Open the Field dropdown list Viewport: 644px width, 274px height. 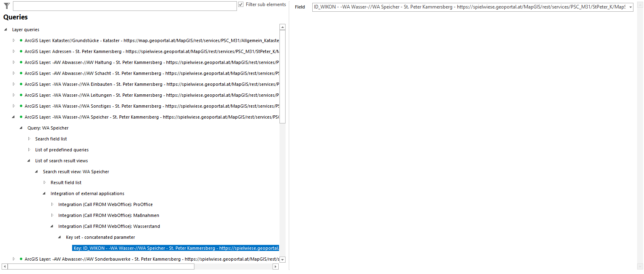click(x=630, y=7)
